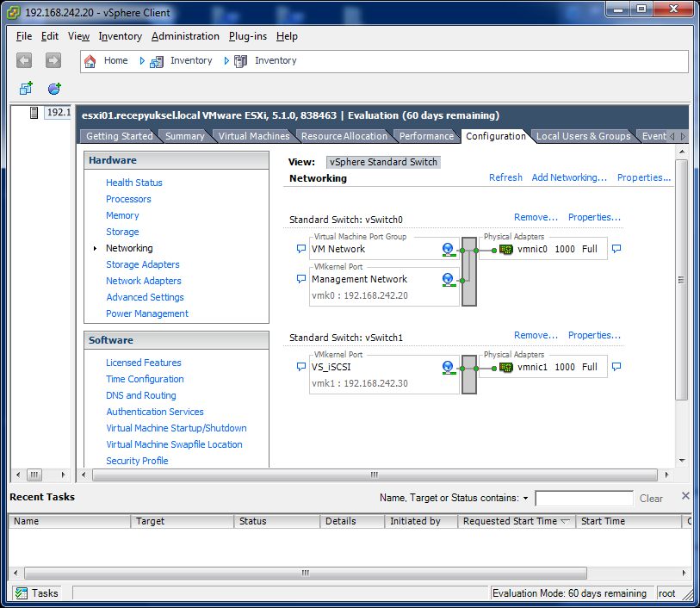Switch to the Performance tab

426,136
